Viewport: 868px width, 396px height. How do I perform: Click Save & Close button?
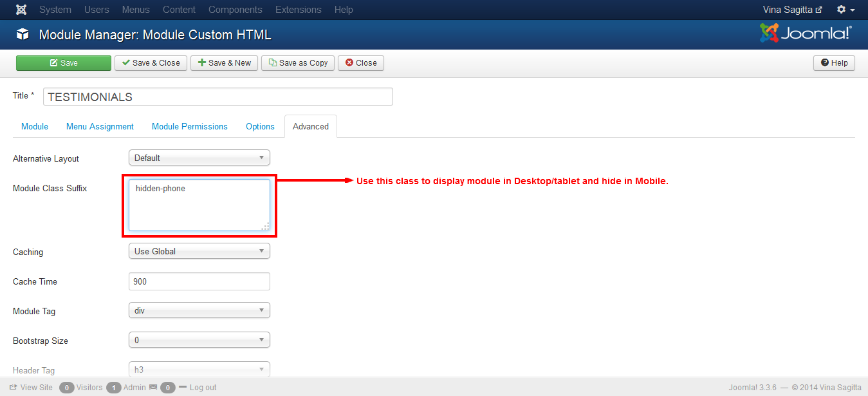point(151,63)
